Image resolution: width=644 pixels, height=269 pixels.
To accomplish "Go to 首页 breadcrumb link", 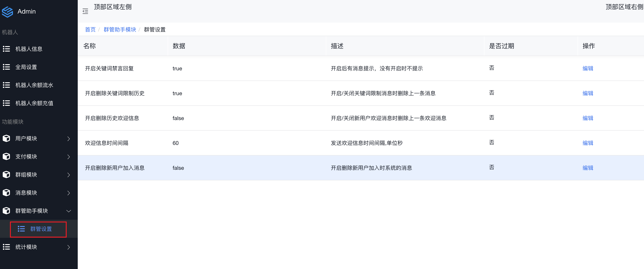I will click(90, 30).
